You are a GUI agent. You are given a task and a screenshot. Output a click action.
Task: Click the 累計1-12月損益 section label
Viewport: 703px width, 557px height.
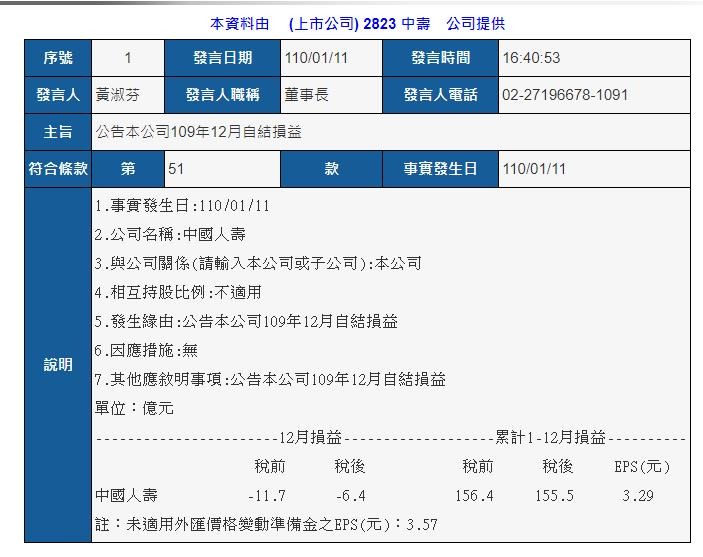[x=550, y=437]
